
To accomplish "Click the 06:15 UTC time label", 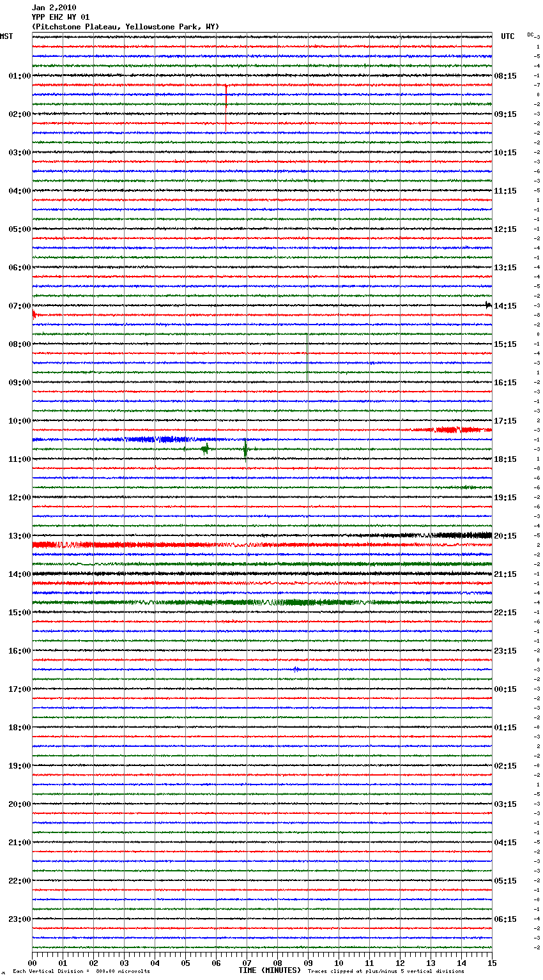I will 505,919.
